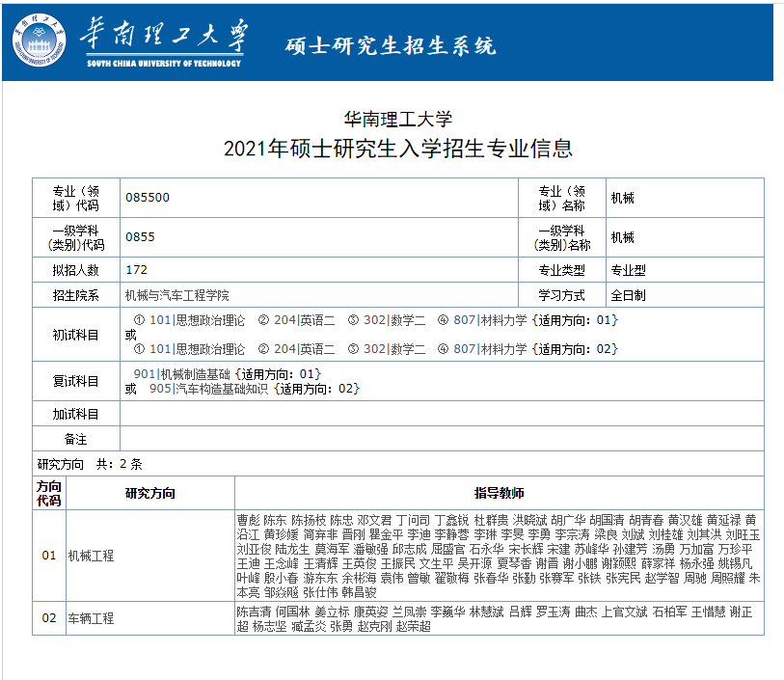Select the discipline code value 0855
Screen dimensions: 784x680
pyautogui.click(x=140, y=237)
